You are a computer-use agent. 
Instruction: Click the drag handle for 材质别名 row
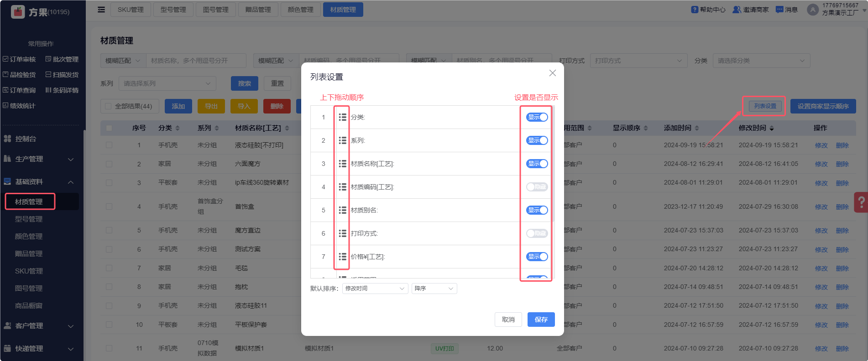(x=342, y=210)
